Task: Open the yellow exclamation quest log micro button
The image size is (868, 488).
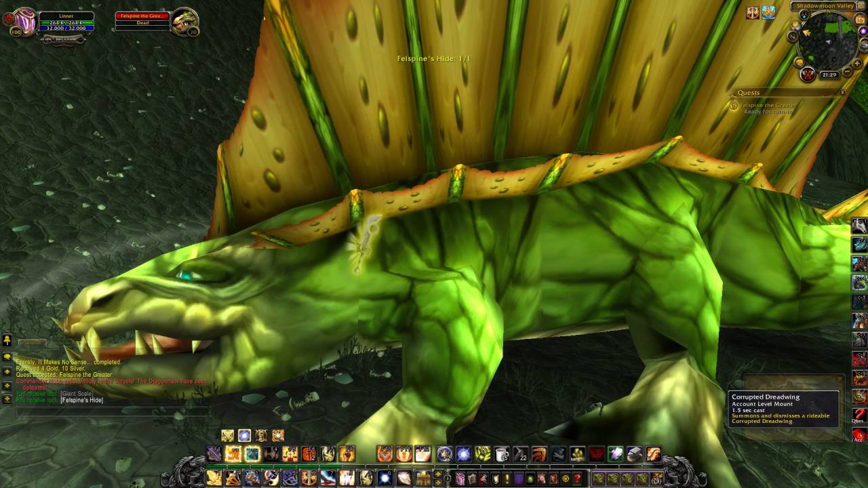Action: pos(507,479)
